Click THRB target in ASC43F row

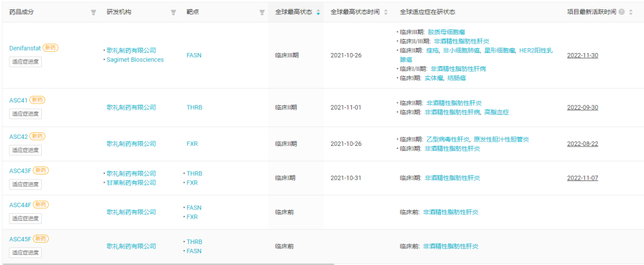point(194,173)
